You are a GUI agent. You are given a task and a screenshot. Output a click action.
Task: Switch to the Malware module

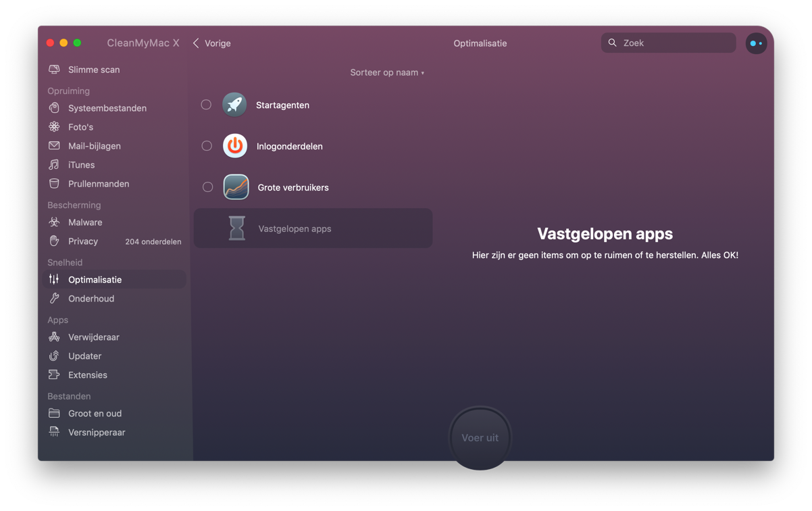point(85,222)
